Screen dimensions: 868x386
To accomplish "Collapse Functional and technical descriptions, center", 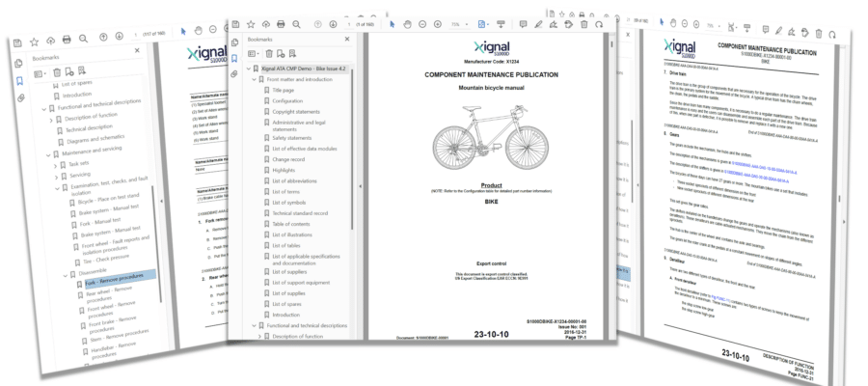I will coord(254,325).
